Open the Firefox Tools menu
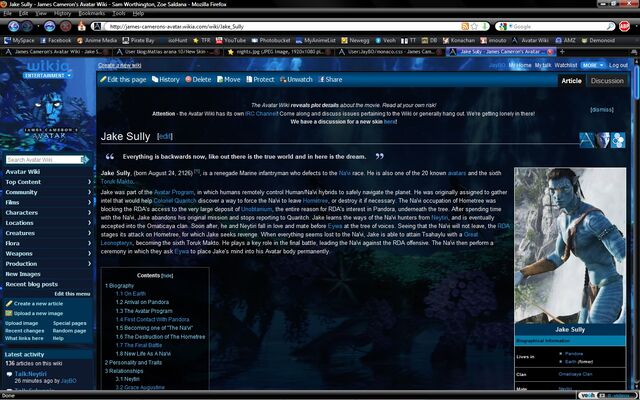Image resolution: width=640 pixels, height=400 pixels. point(119,13)
